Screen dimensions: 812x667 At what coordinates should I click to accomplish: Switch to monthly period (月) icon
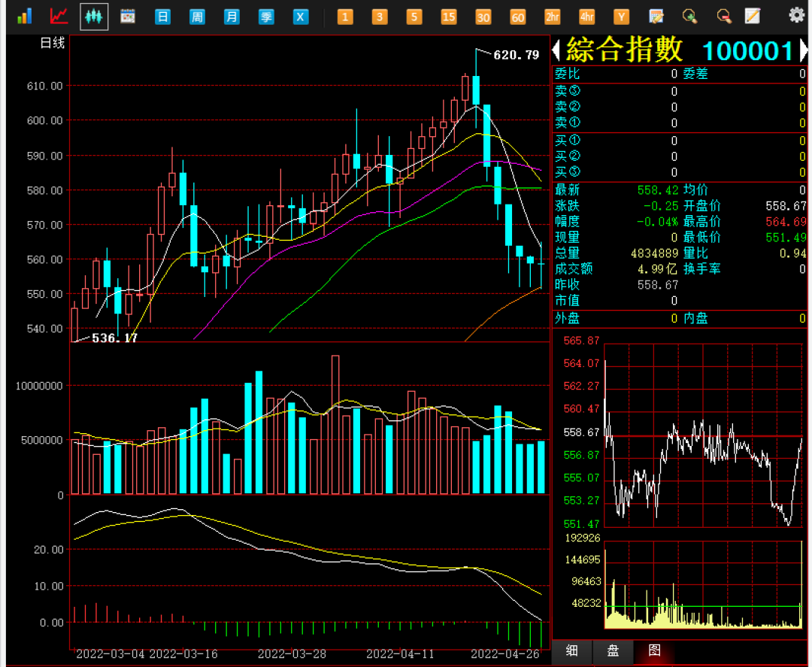click(x=232, y=17)
